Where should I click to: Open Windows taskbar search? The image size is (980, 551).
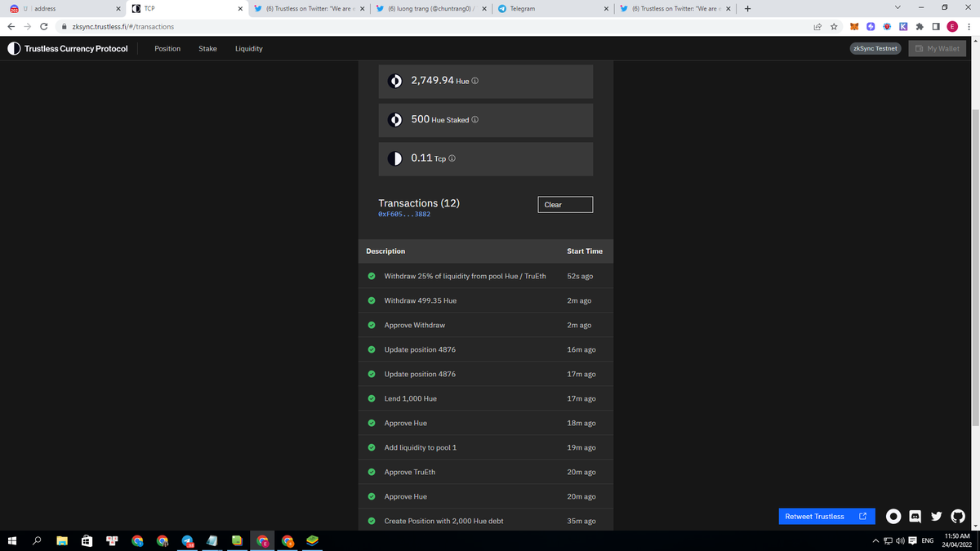[38, 540]
